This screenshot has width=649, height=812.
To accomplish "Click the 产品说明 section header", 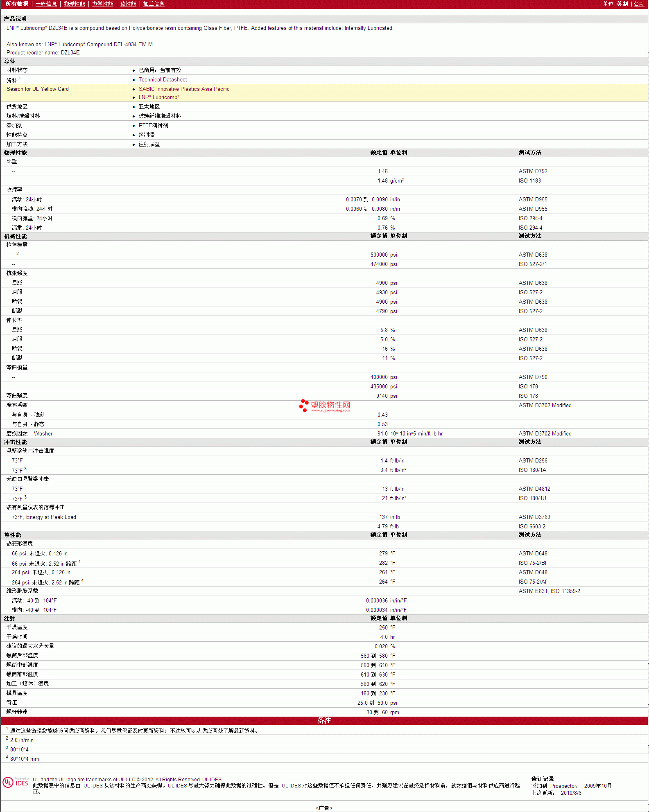I will (15, 19).
